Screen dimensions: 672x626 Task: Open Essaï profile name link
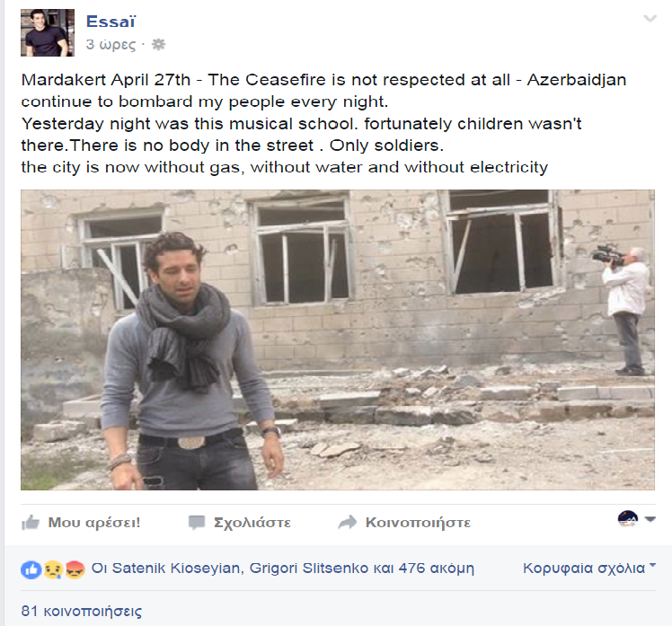[111, 22]
